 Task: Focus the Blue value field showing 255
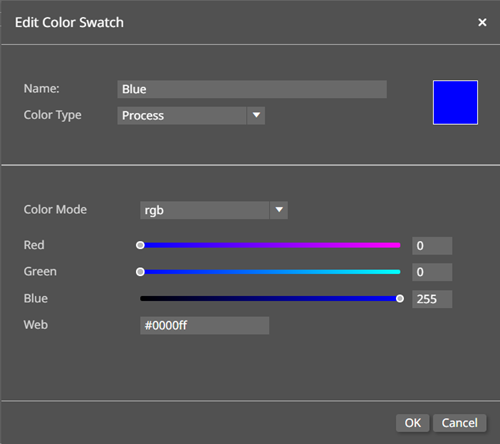(x=432, y=299)
